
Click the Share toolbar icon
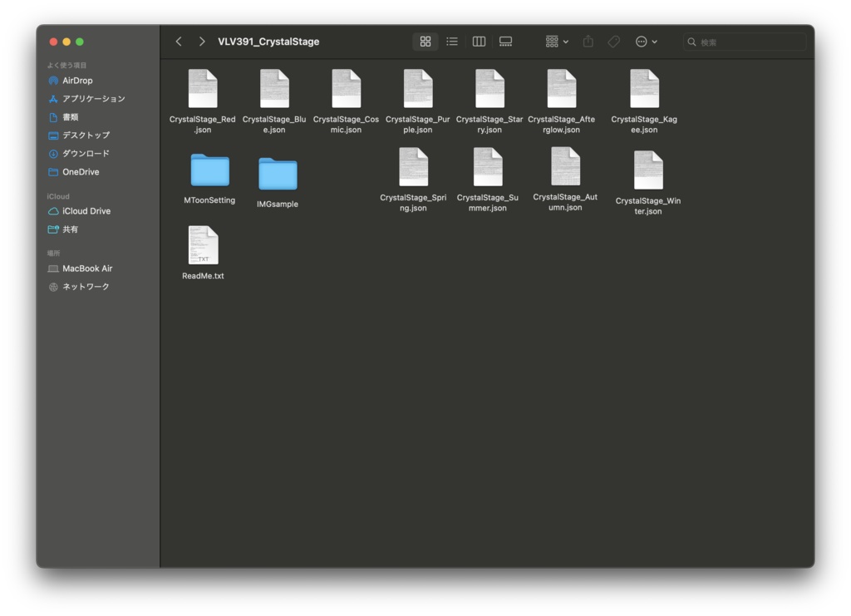point(588,42)
